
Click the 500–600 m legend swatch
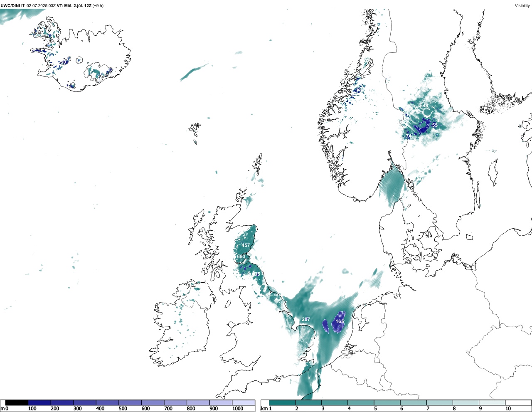[130, 403]
